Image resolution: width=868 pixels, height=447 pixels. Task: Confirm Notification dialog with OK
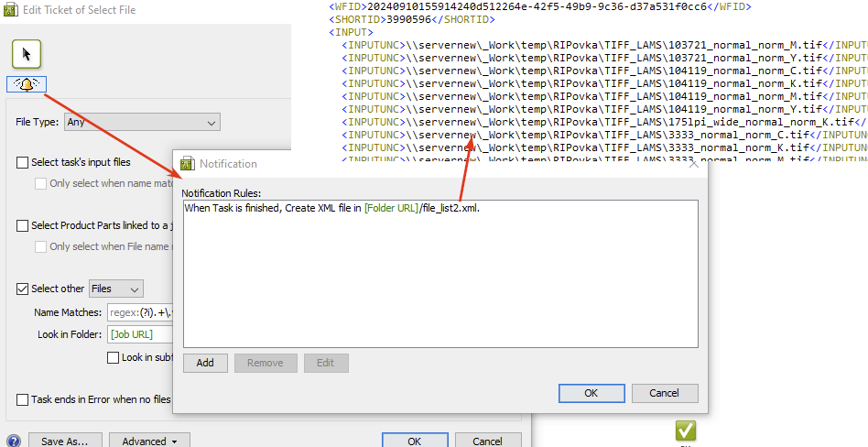(x=591, y=393)
